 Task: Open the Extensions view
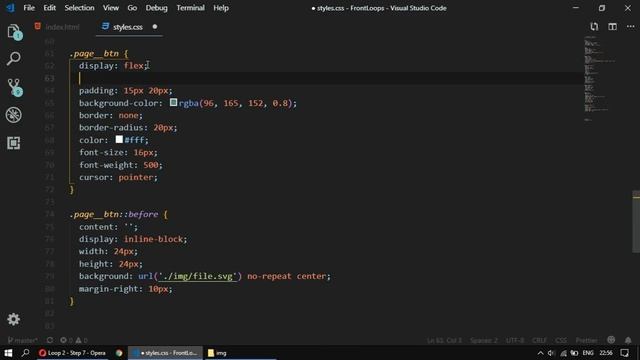click(x=13, y=143)
